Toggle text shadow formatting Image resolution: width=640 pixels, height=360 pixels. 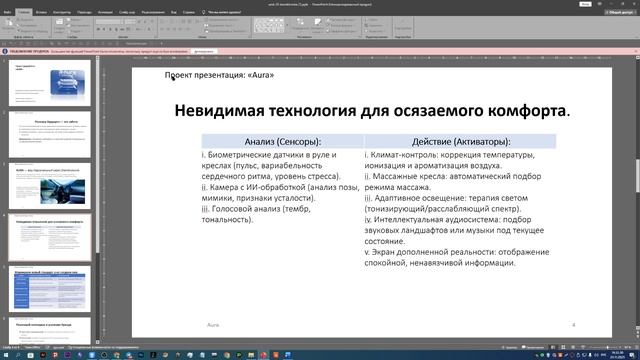tap(116, 29)
